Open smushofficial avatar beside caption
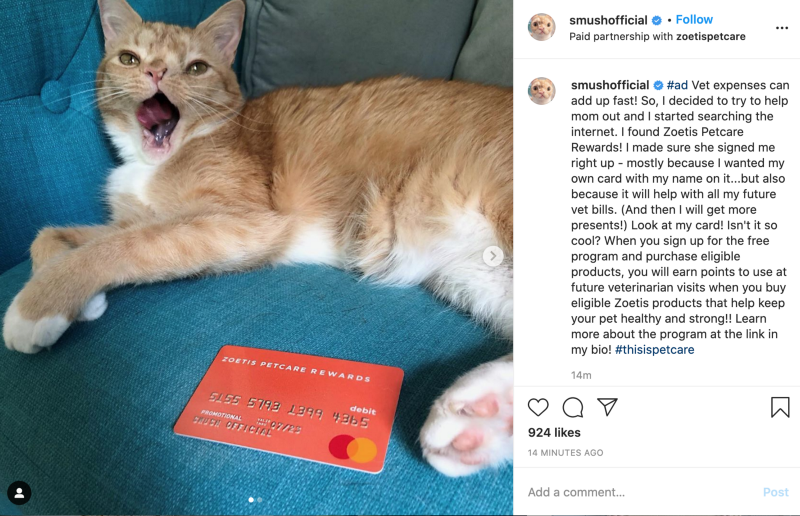This screenshot has height=516, width=800. point(541,91)
